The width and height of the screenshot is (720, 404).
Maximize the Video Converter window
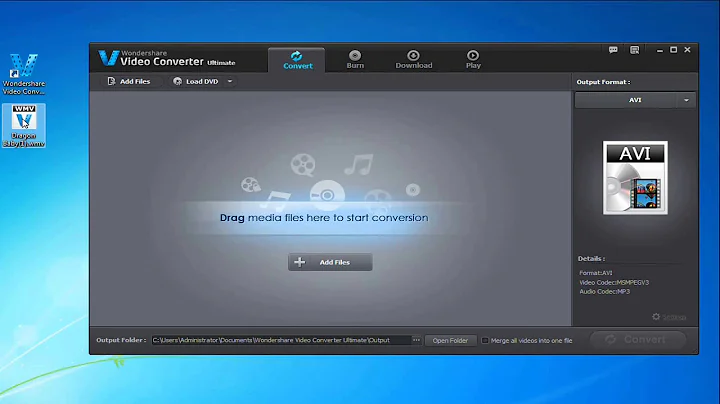pos(674,50)
